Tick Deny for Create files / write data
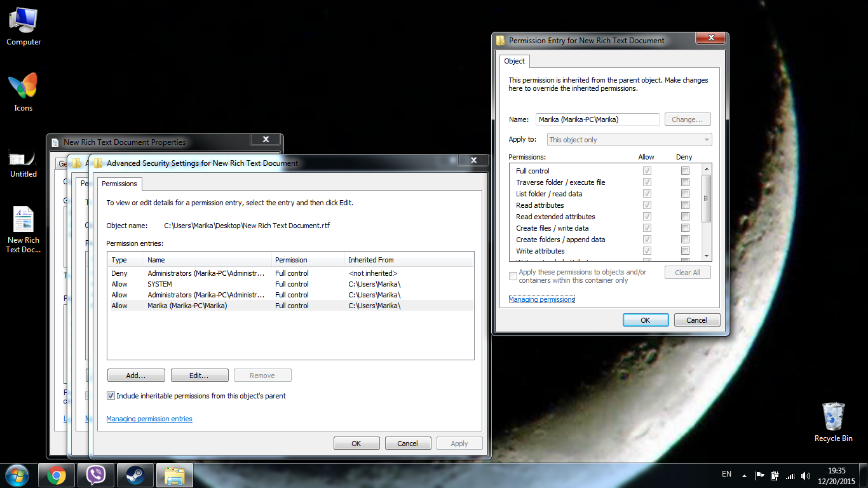Screen dimensions: 868x488 685,228
